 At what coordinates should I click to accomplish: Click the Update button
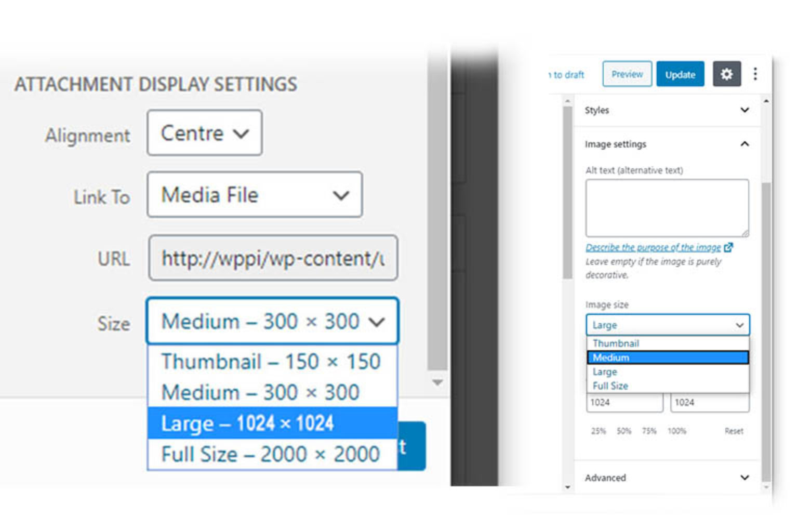click(680, 74)
